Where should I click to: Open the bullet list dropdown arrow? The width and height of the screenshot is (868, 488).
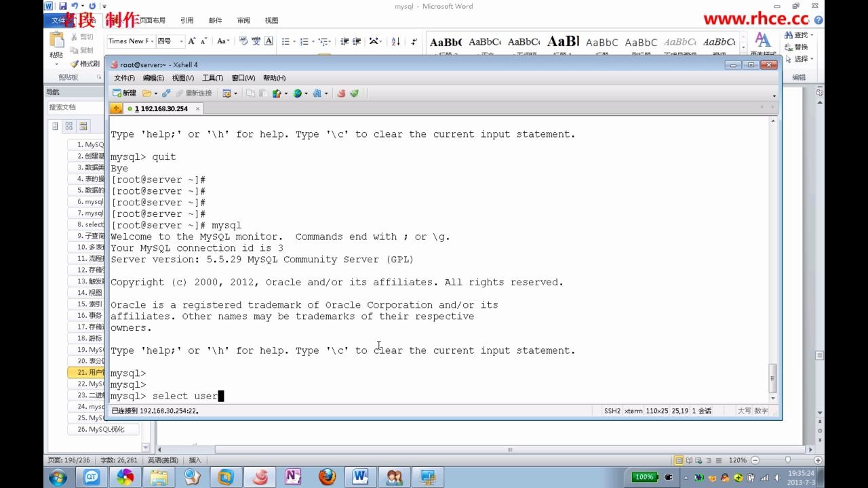tap(294, 41)
